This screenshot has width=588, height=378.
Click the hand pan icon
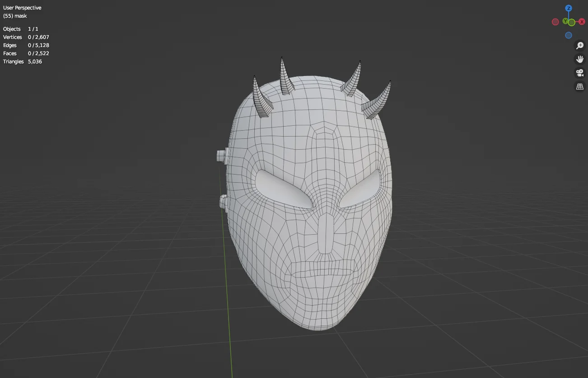(x=580, y=59)
